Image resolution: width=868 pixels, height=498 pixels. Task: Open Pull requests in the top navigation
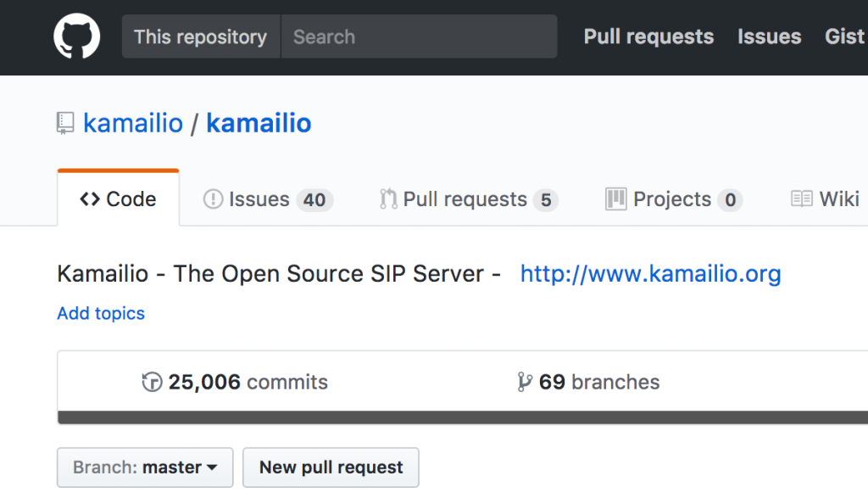[648, 36]
